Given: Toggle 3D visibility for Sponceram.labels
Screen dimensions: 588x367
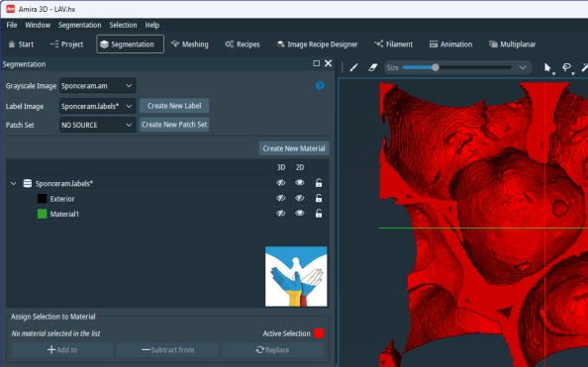Looking at the screenshot, I should (281, 183).
